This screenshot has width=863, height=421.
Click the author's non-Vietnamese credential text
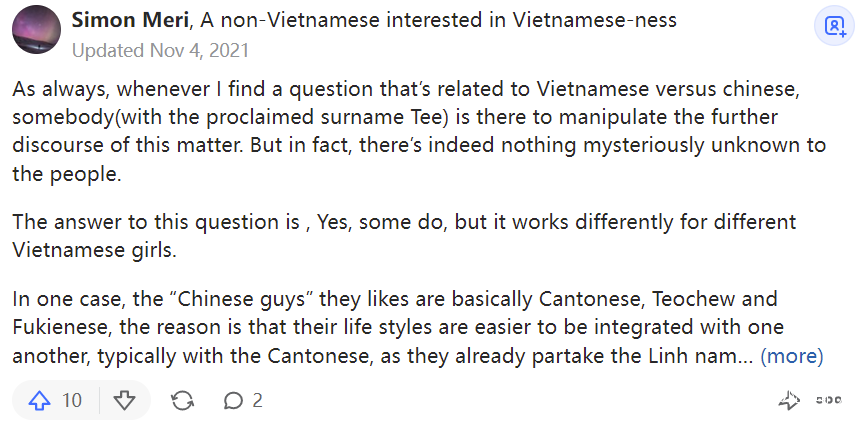pos(437,20)
